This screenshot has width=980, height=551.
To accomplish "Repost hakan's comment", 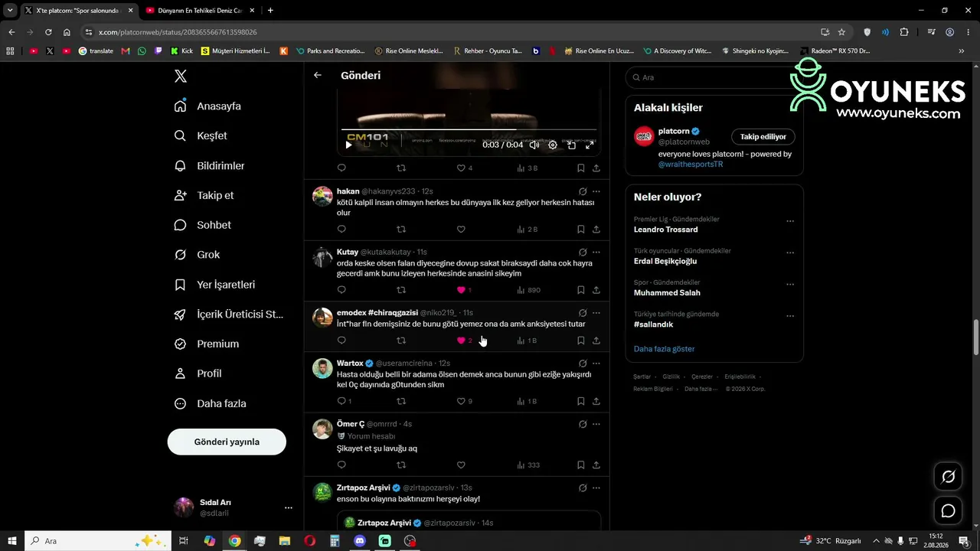I will coord(401,229).
